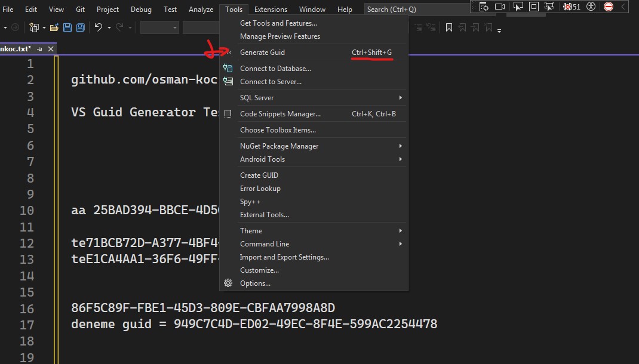This screenshot has height=364, width=639.
Task: Click the Comment Out Lines icon
Action: click(x=418, y=27)
